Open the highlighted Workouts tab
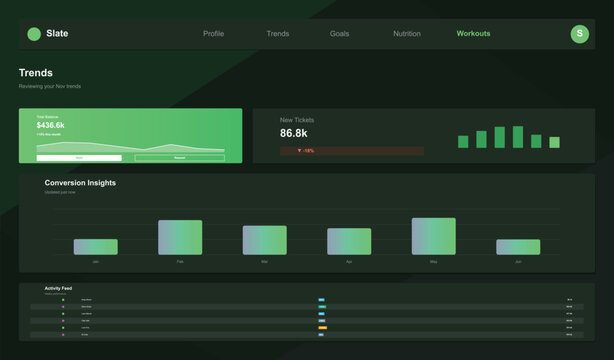 (473, 34)
